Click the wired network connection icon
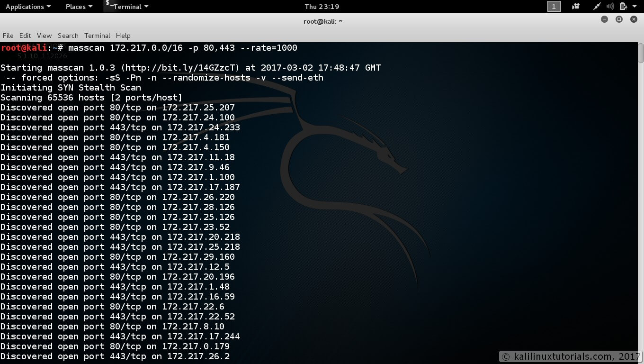Screen dimensions: 644x364 coord(597,6)
